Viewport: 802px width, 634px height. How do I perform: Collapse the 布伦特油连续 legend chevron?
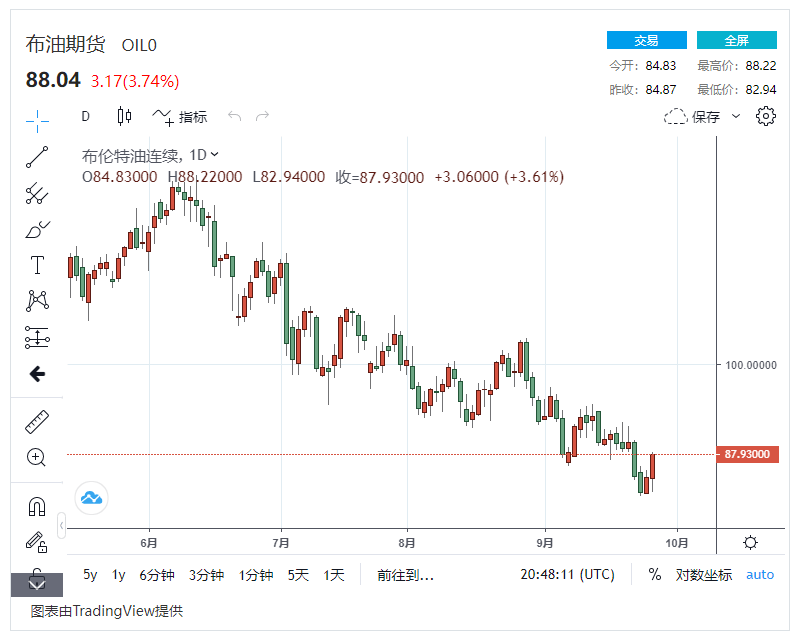(215, 154)
